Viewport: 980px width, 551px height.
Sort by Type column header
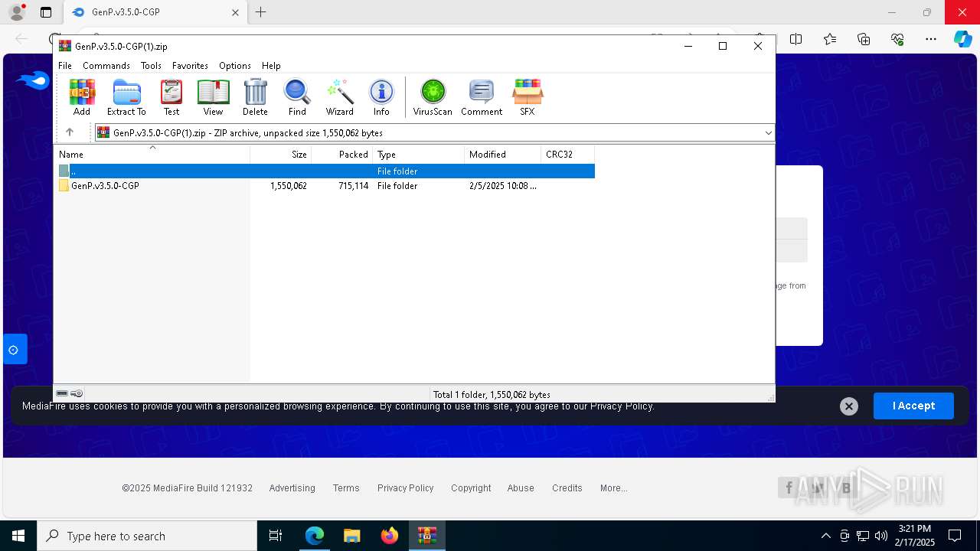pyautogui.click(x=418, y=155)
